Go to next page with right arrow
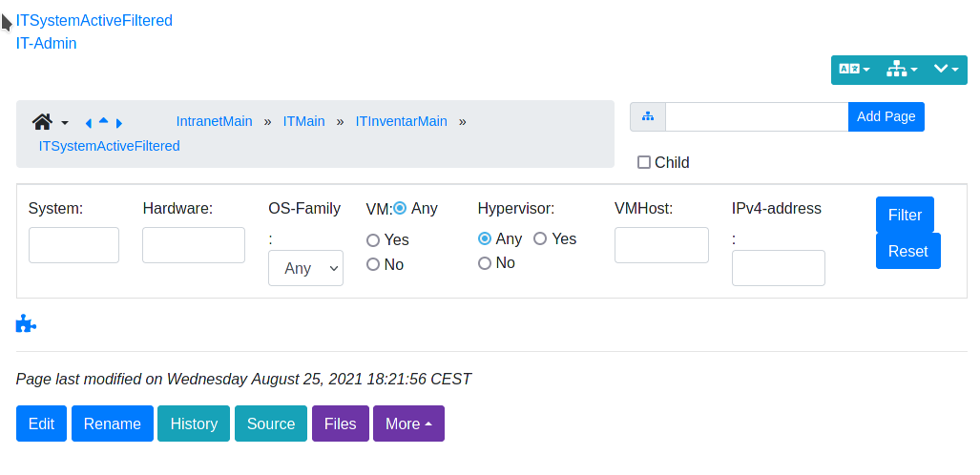 [119, 123]
